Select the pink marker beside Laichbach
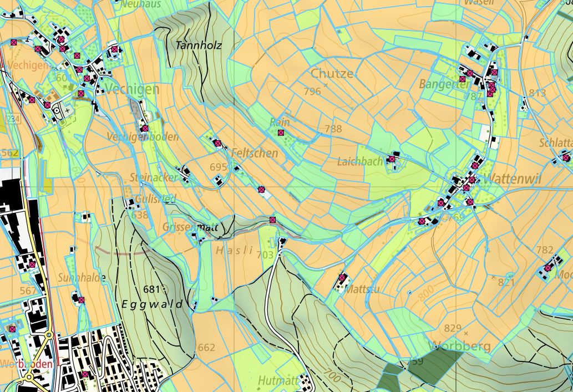Viewport: 573px width, 392px height. 392,159
